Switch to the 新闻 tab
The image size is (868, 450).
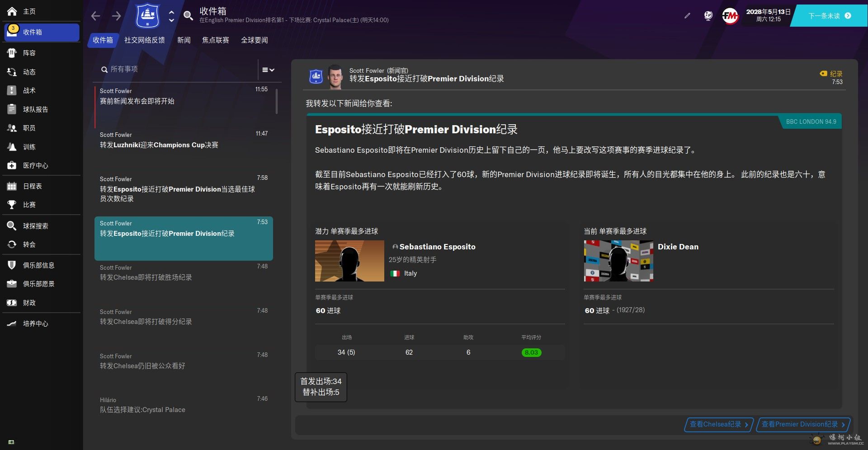184,40
